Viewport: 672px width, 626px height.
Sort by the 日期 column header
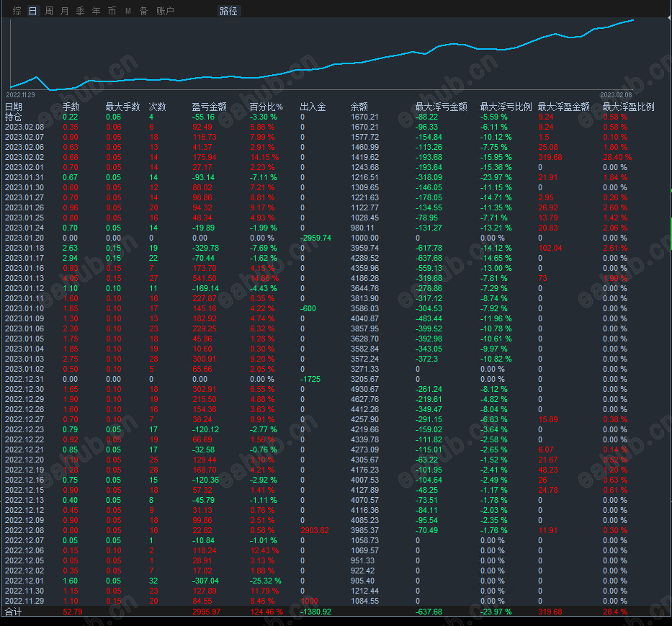(x=13, y=107)
